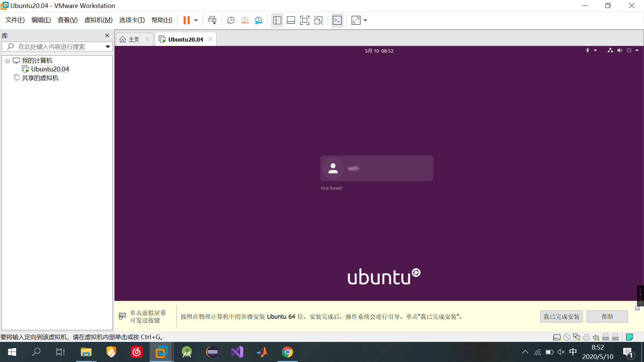Switch to the 主页 tab

pos(133,39)
